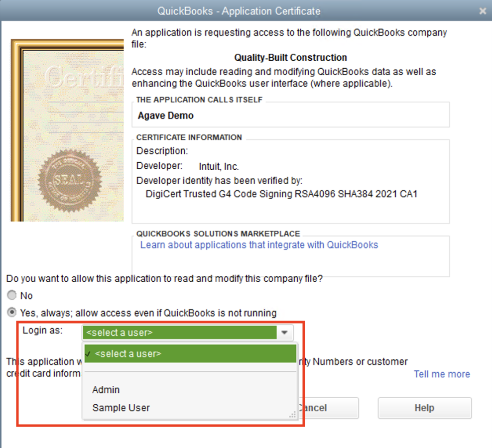
Task: Click the partially hidden Cancel button
Action: coord(328,408)
